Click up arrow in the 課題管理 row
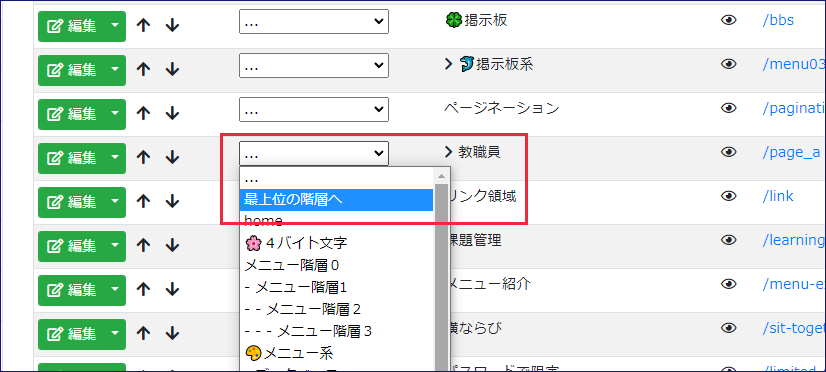This screenshot has width=826, height=372. (143, 246)
